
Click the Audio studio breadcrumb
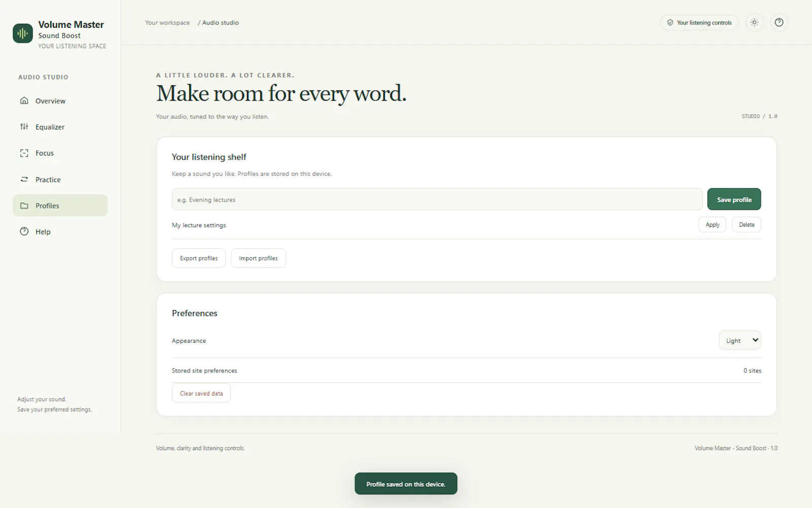220,23
